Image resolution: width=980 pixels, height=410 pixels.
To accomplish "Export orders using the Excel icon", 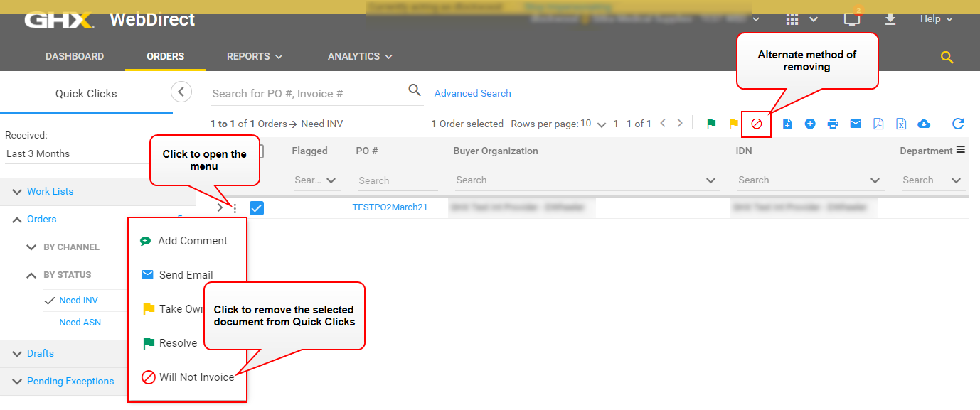I will pyautogui.click(x=901, y=124).
